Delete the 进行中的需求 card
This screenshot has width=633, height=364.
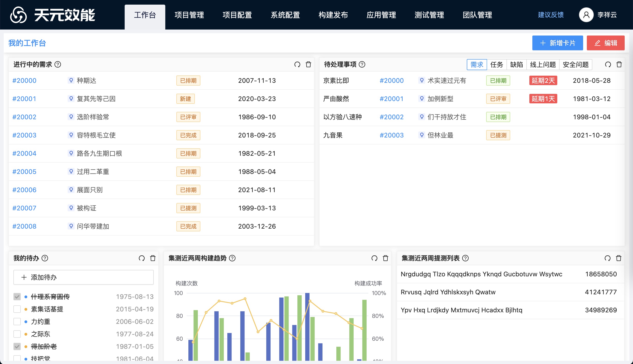(x=308, y=65)
